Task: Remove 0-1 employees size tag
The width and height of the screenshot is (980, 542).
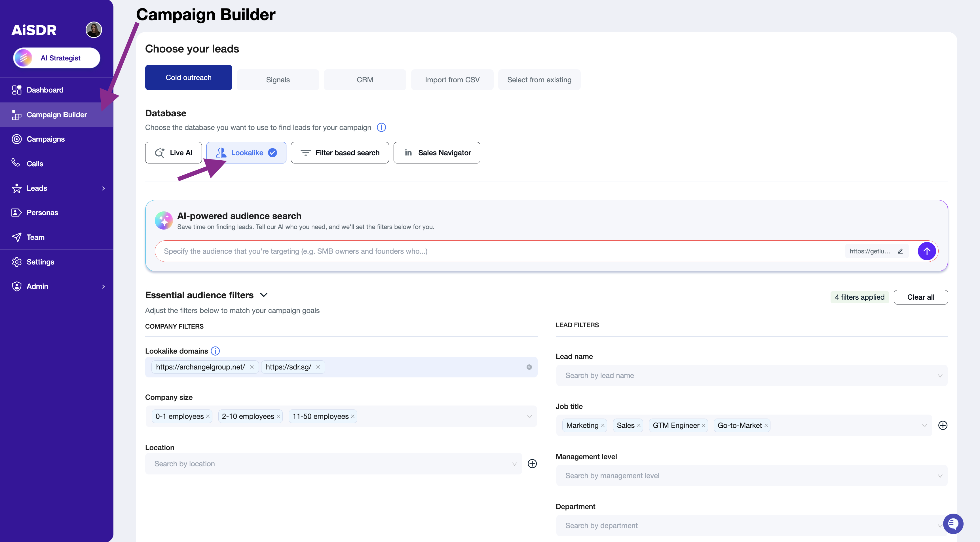Action: (208, 416)
